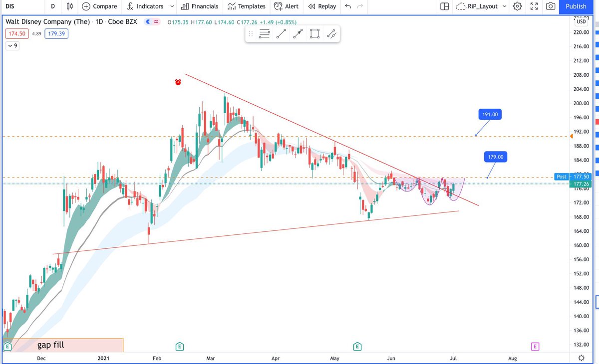Create a new price Alert
The image size is (599, 364).
(x=286, y=6)
